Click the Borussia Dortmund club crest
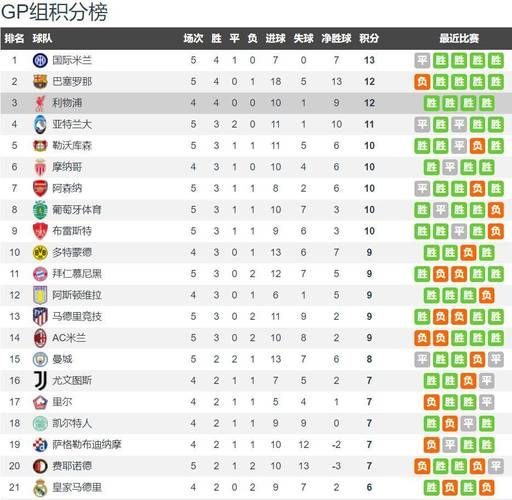The height and width of the screenshot is (500, 512). [x=40, y=252]
